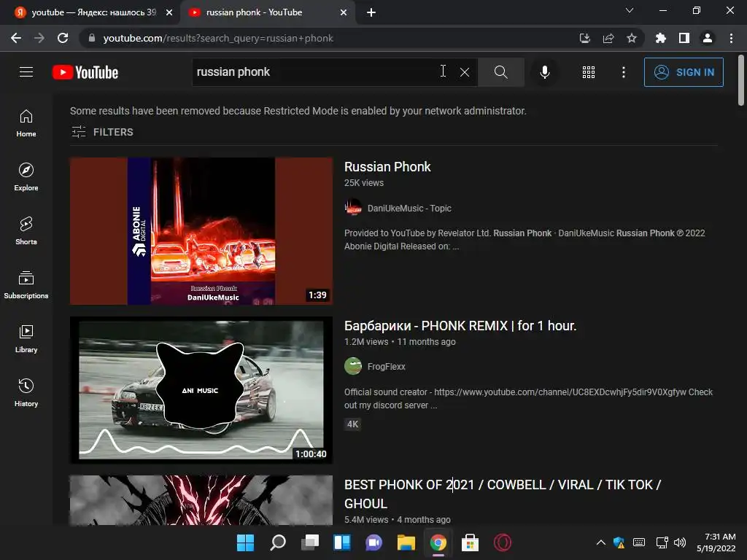
Task: Click FrogFlexx channel avatar
Action: [x=353, y=366]
